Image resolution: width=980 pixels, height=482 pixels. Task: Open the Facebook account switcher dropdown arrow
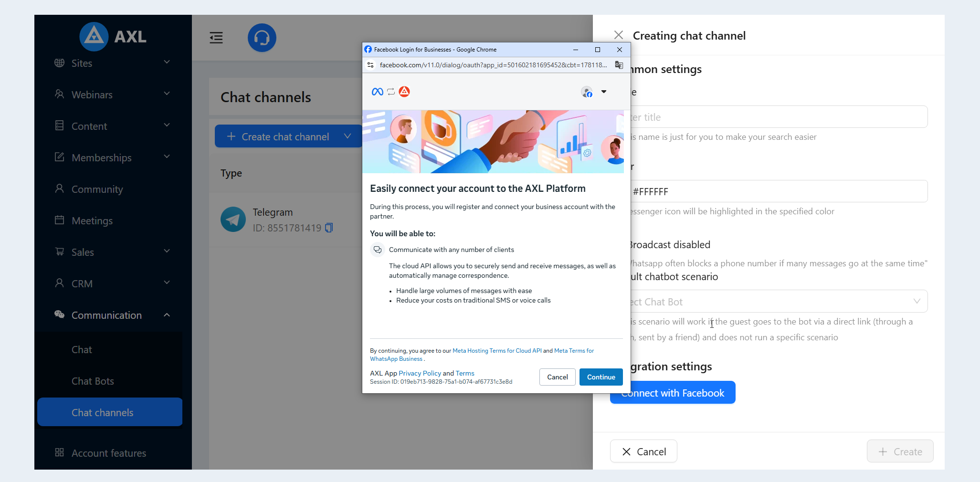pyautogui.click(x=604, y=92)
